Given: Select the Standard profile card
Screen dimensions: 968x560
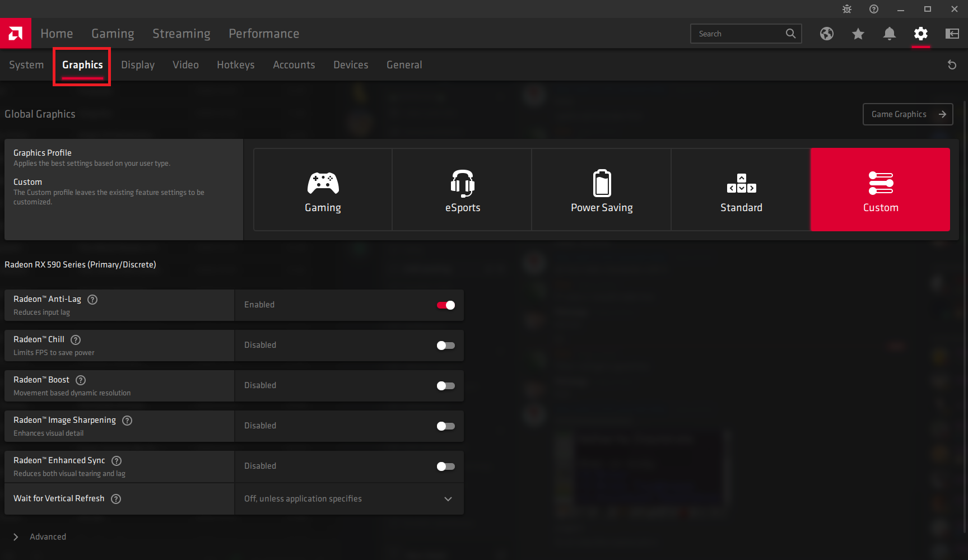Looking at the screenshot, I should point(741,189).
